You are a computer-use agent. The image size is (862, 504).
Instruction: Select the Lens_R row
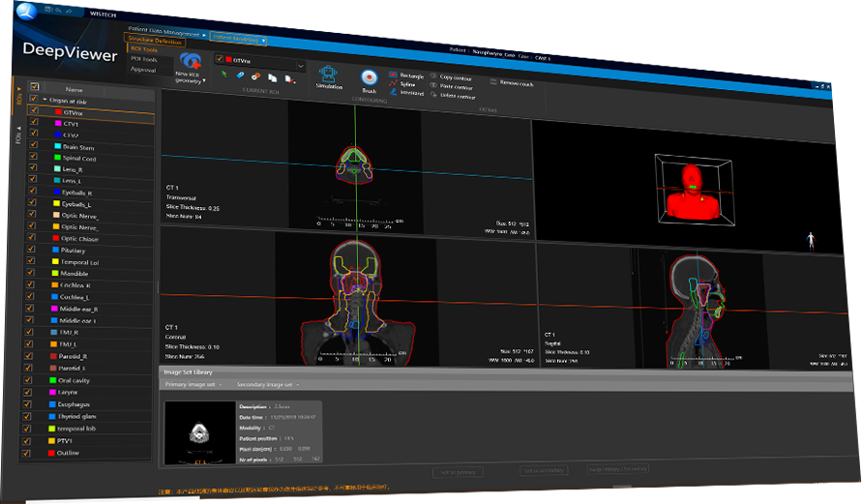pos(92,169)
